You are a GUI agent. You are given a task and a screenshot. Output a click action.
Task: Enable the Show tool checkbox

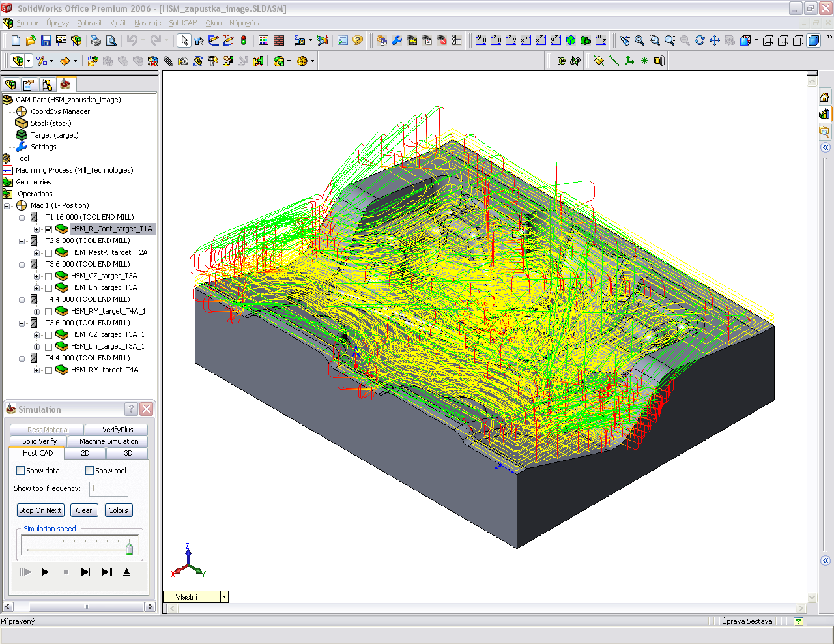[90, 471]
